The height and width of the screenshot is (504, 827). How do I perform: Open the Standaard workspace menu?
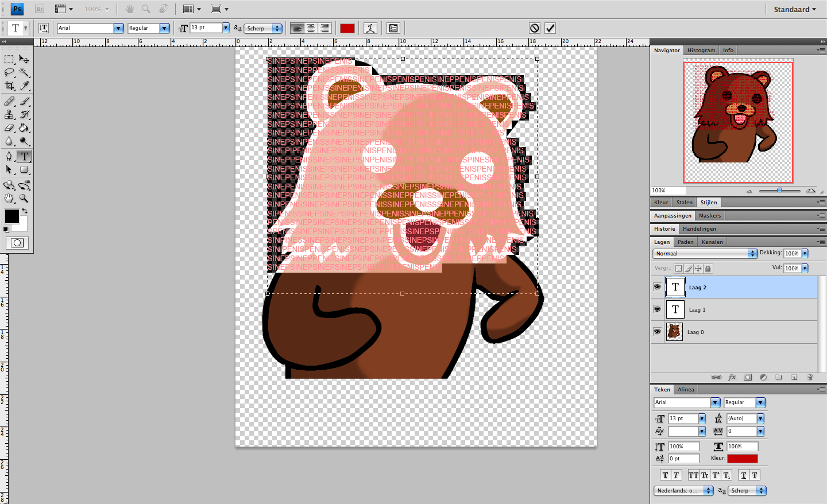click(795, 9)
